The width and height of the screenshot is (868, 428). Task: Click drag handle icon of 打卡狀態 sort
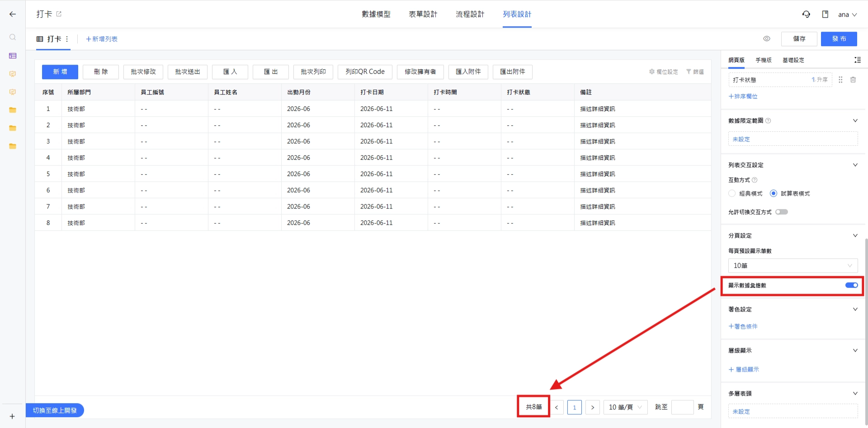pos(840,80)
